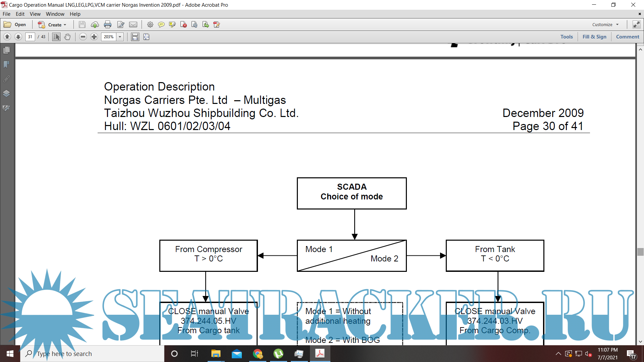The height and width of the screenshot is (362, 644).
Task: Click the Highlight text tool
Action: pyautogui.click(x=172, y=24)
